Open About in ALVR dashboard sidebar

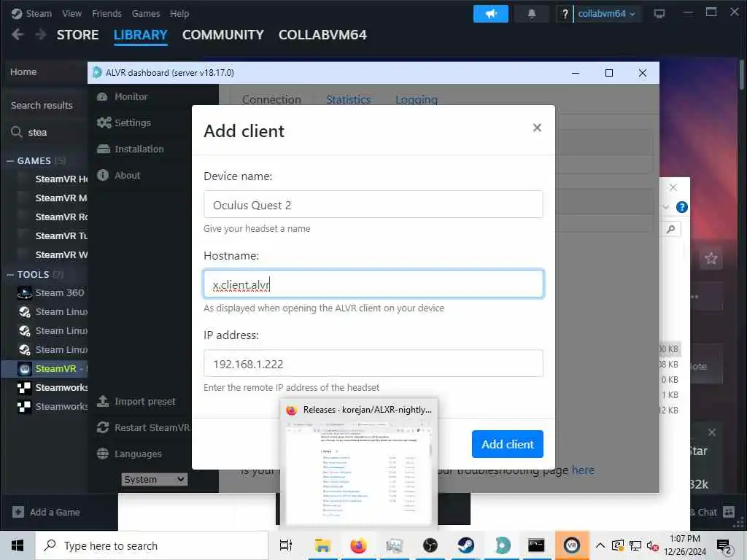tap(119, 175)
